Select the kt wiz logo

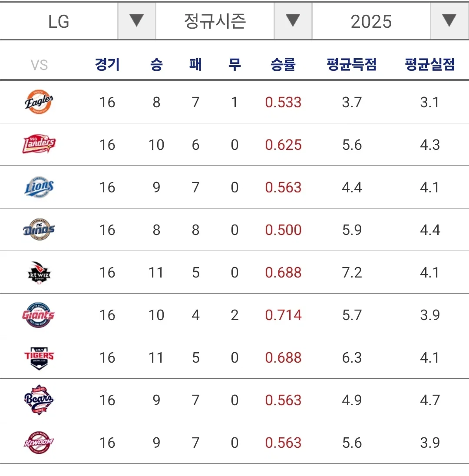[x=39, y=272]
